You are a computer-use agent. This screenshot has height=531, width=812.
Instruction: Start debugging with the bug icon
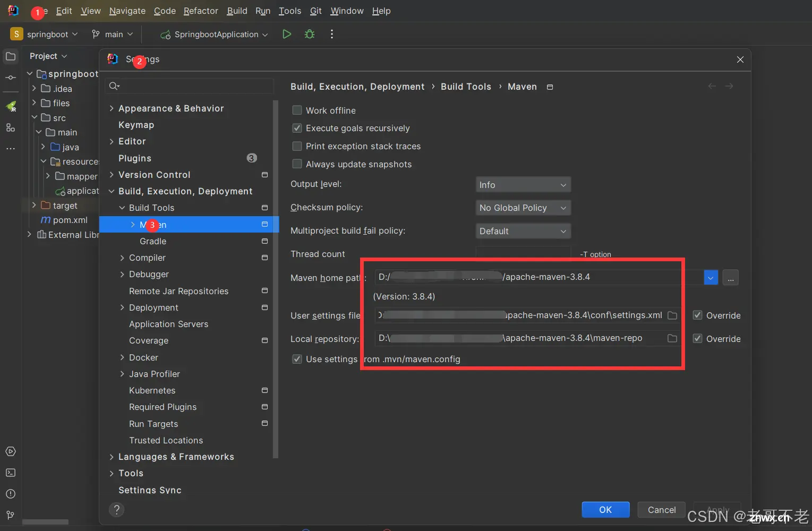point(310,34)
